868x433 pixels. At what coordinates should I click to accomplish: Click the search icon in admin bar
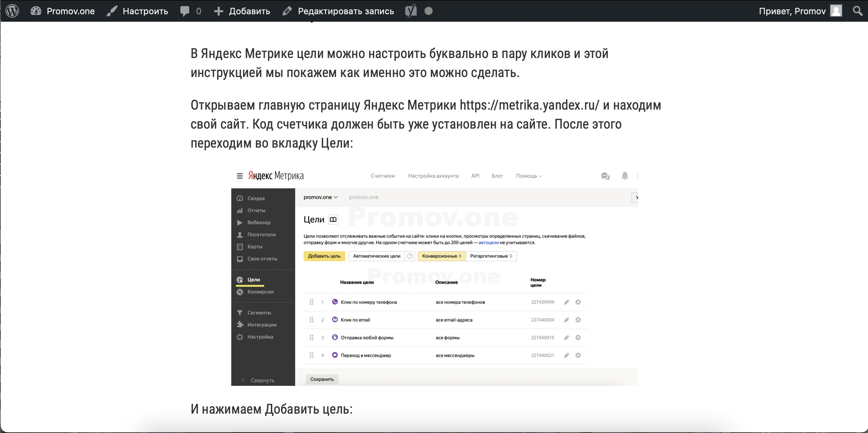(857, 11)
